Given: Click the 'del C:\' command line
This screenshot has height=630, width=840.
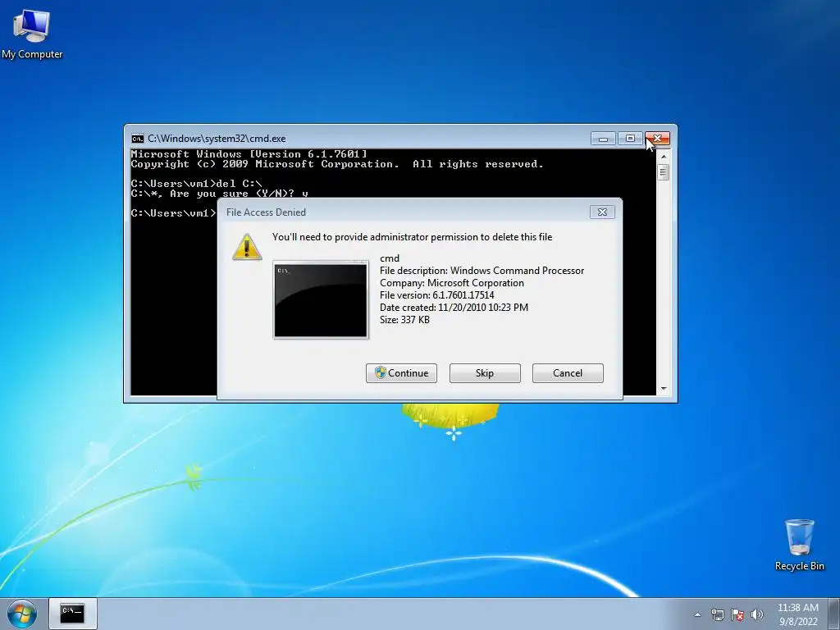Looking at the screenshot, I should [196, 183].
